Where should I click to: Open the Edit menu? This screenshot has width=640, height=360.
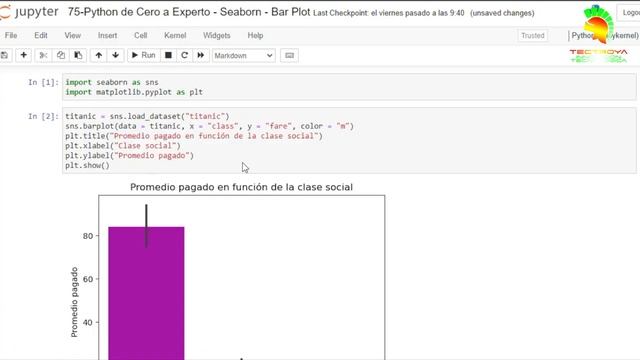pos(41,36)
